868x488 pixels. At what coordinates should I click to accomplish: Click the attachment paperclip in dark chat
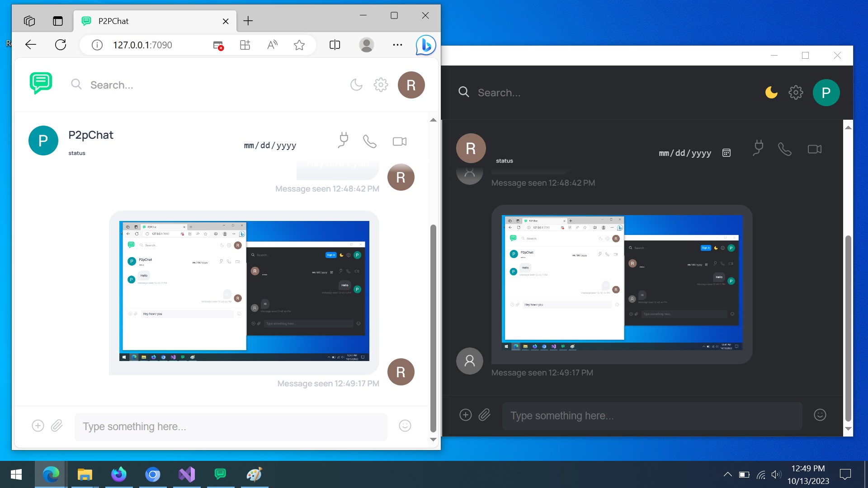click(484, 415)
